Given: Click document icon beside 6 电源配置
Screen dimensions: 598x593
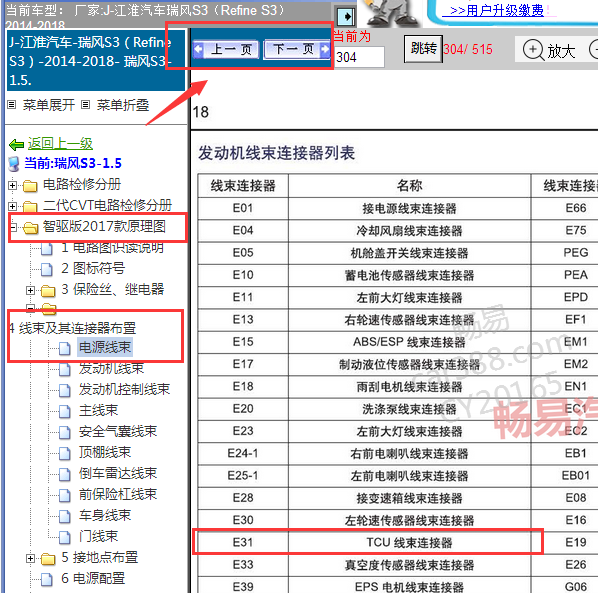Looking at the screenshot, I should click(47, 579).
